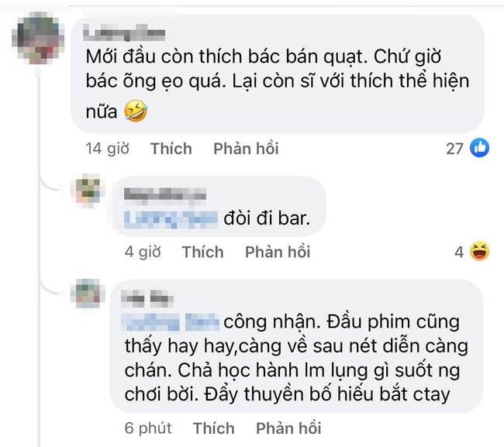Click tagged name before 'công nhận'

click(x=171, y=322)
